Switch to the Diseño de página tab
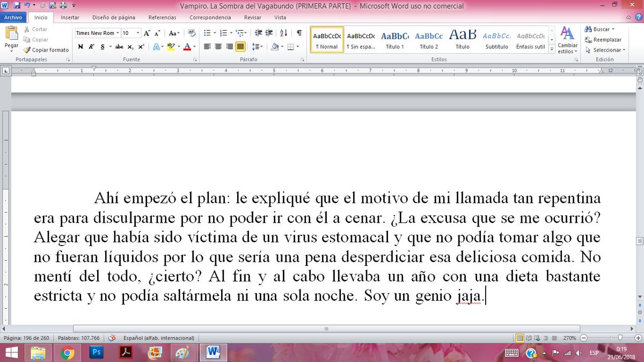Image resolution: width=644 pixels, height=362 pixels. (114, 17)
